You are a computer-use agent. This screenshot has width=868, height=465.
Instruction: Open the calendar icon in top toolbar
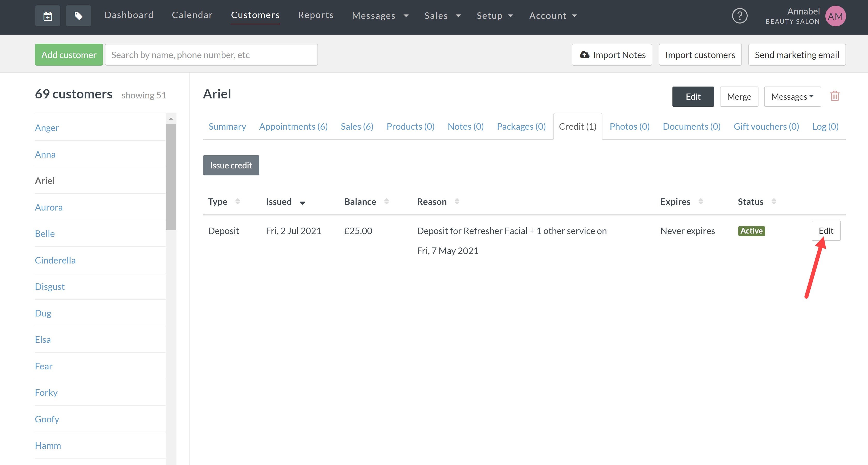48,16
